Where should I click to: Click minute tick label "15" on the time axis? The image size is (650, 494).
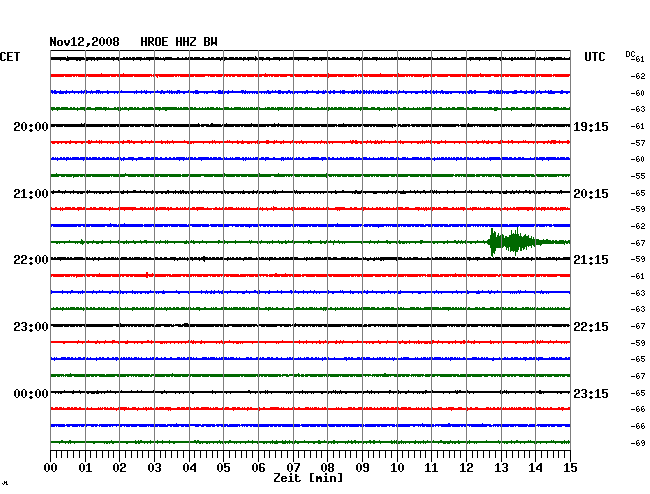coord(570,467)
